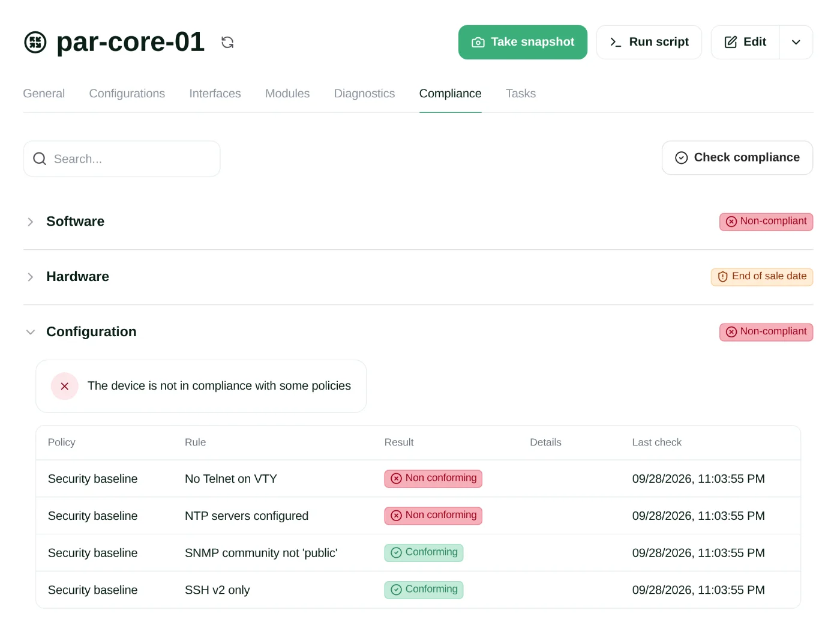Select the SNMP community not 'public' rule
The width and height of the screenshot is (840, 625).
[x=261, y=553]
